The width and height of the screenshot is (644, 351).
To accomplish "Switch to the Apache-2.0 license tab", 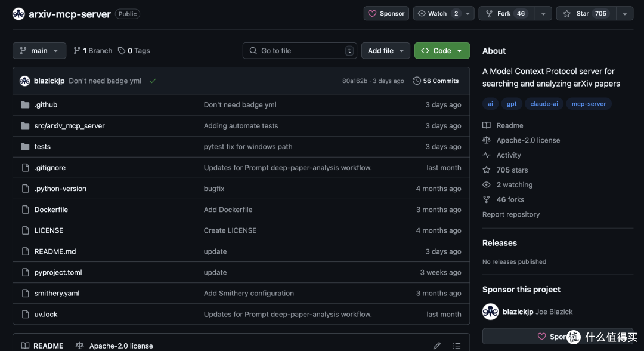I will (x=114, y=346).
